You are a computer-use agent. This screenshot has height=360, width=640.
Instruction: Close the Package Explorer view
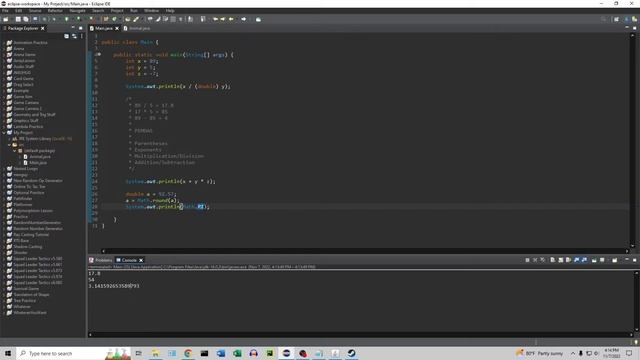tap(43, 28)
